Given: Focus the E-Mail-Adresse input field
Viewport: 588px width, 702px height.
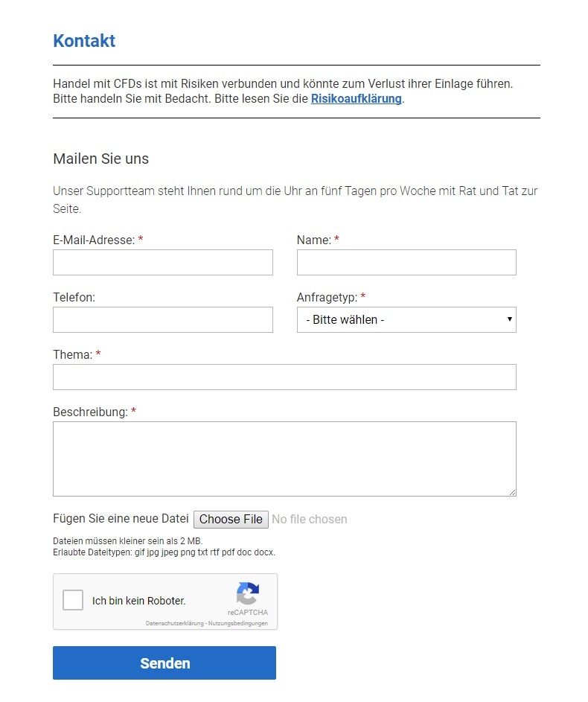Looking at the screenshot, I should click(162, 263).
